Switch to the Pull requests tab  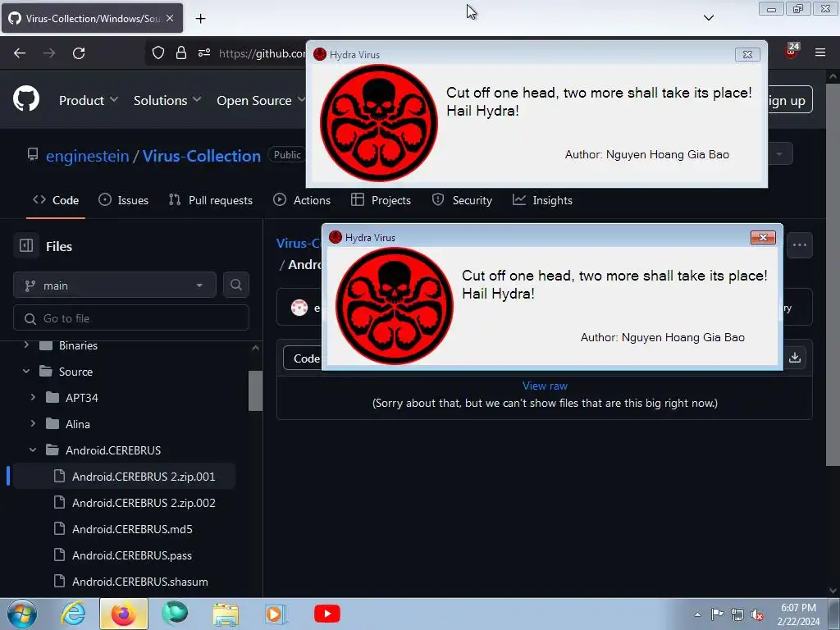211,200
